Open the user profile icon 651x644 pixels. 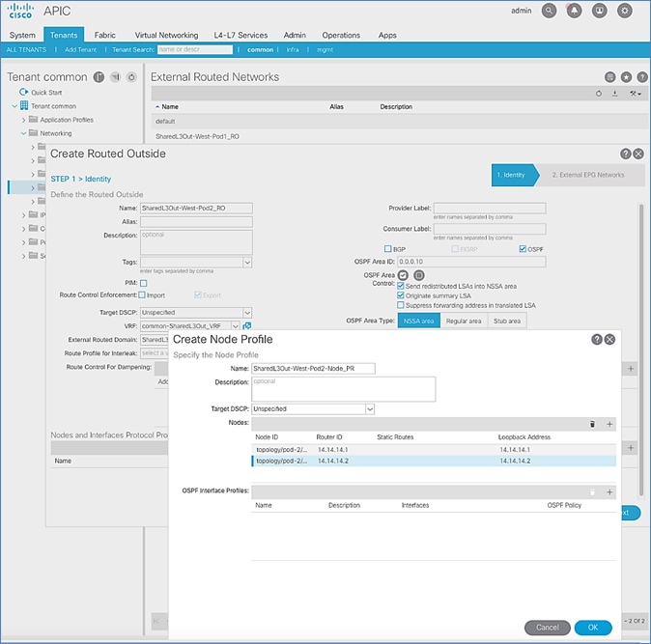599,11
